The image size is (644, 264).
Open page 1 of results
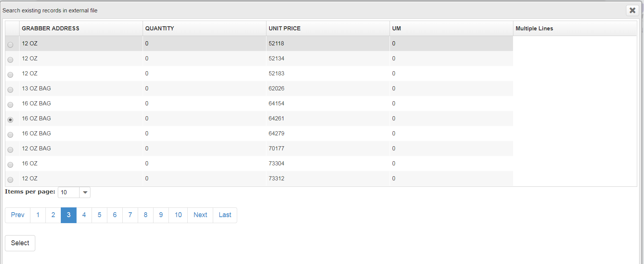[x=38, y=215]
